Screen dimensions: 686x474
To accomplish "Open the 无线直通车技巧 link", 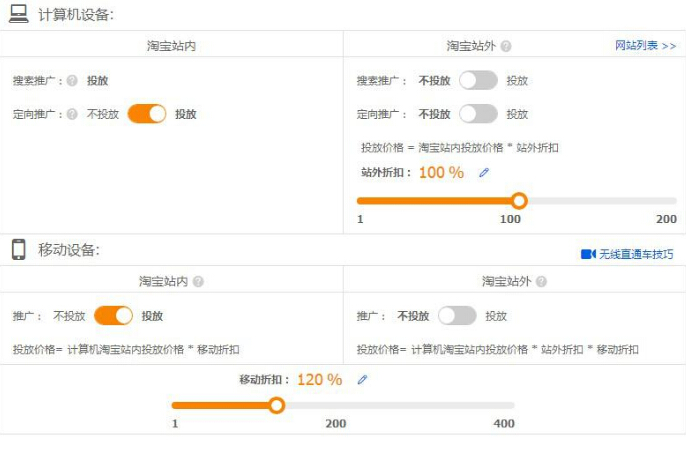I will point(629,254).
